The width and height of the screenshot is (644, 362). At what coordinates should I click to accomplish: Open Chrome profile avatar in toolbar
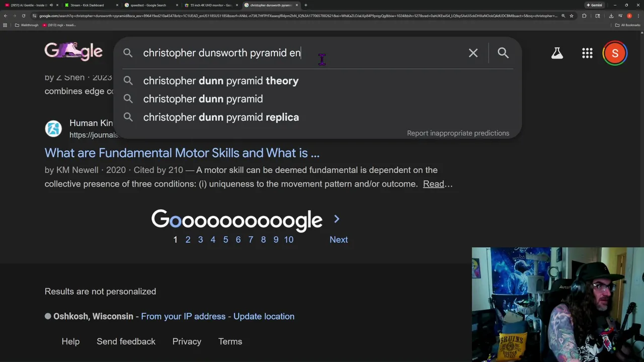(x=629, y=16)
